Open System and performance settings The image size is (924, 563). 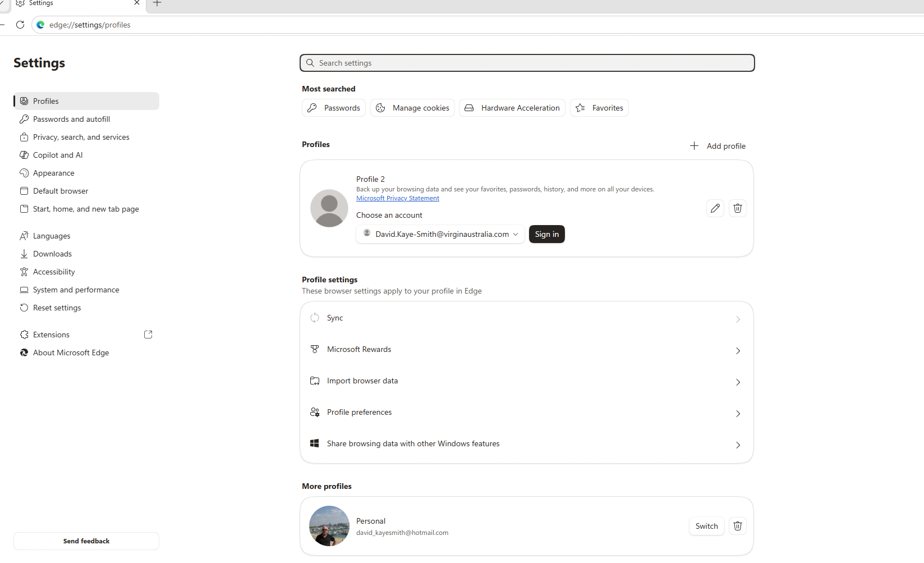point(86,290)
